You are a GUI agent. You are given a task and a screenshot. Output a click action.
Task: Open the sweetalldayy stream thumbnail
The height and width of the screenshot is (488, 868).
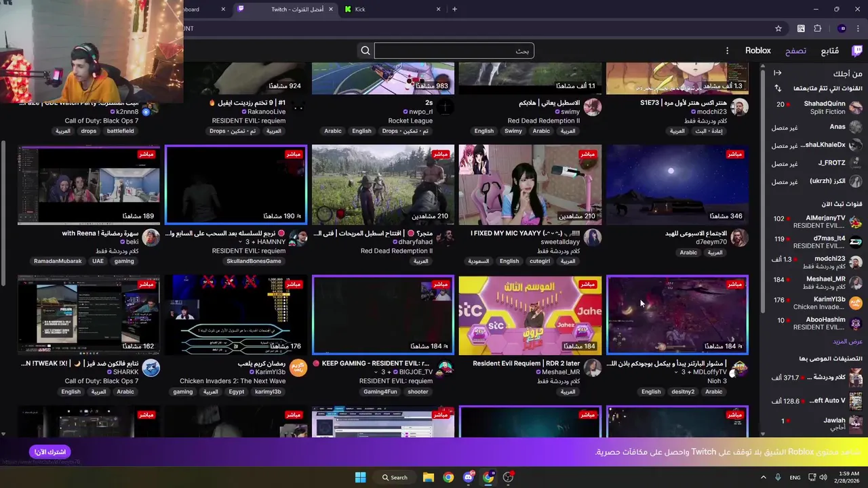pos(530,184)
